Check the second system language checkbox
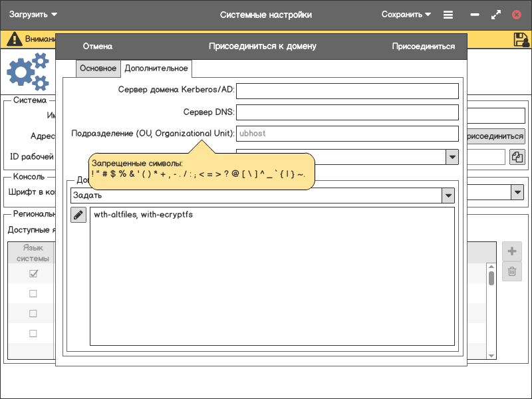The image size is (532, 399). click(33, 293)
